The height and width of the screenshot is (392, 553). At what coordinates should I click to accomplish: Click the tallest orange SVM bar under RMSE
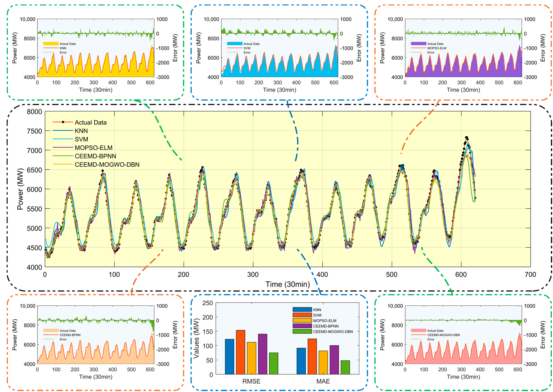point(240,352)
